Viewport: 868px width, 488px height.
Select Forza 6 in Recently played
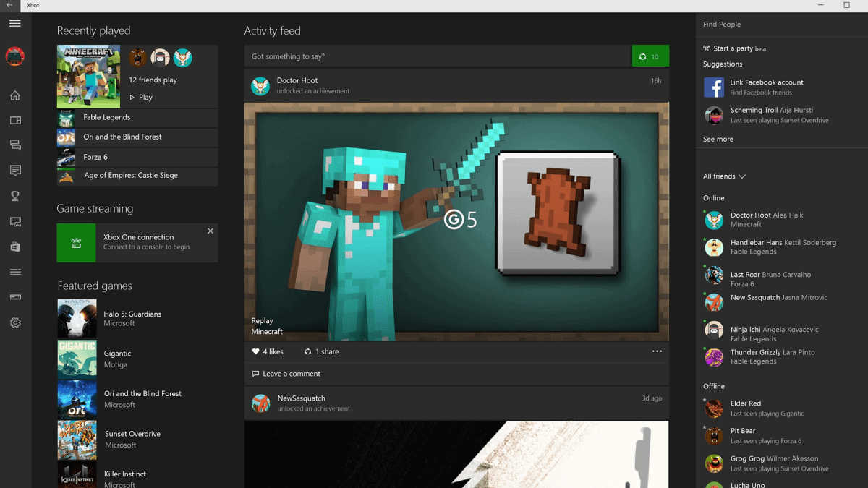click(137, 157)
